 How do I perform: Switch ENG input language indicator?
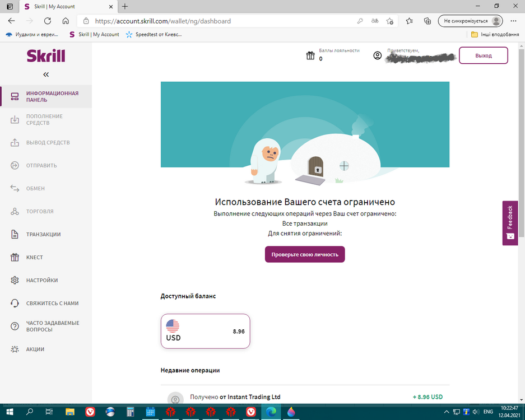(x=488, y=412)
